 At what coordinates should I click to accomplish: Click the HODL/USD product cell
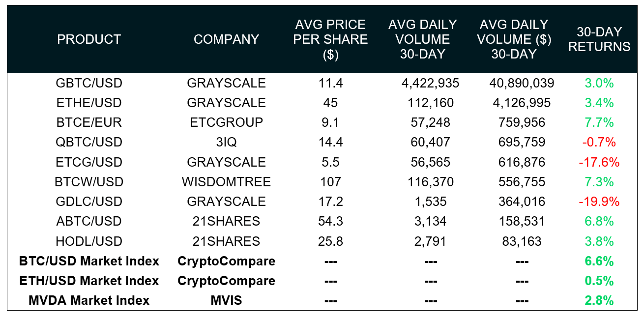89,241
